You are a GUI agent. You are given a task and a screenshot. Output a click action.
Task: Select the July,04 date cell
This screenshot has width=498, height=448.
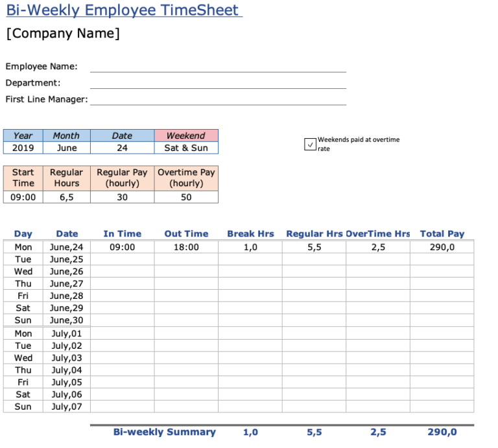tap(67, 370)
